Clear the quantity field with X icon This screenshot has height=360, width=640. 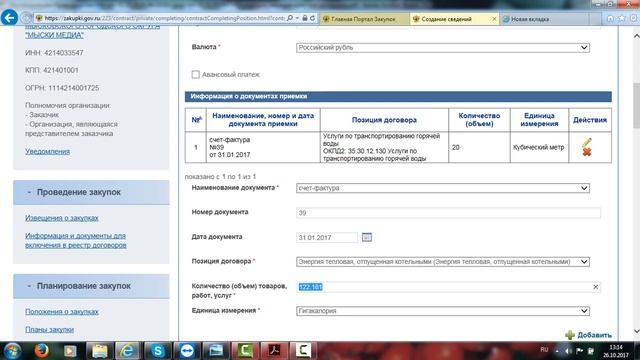click(596, 287)
